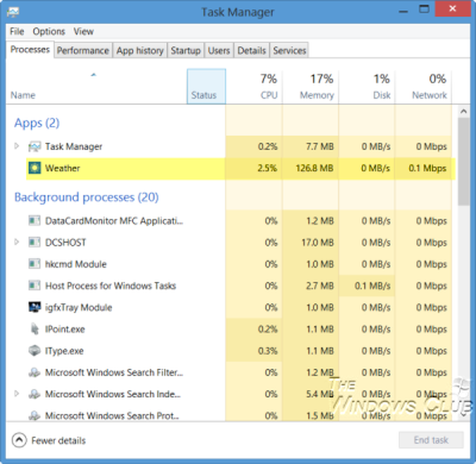Sort processes by CPU column

pyautogui.click(x=254, y=87)
